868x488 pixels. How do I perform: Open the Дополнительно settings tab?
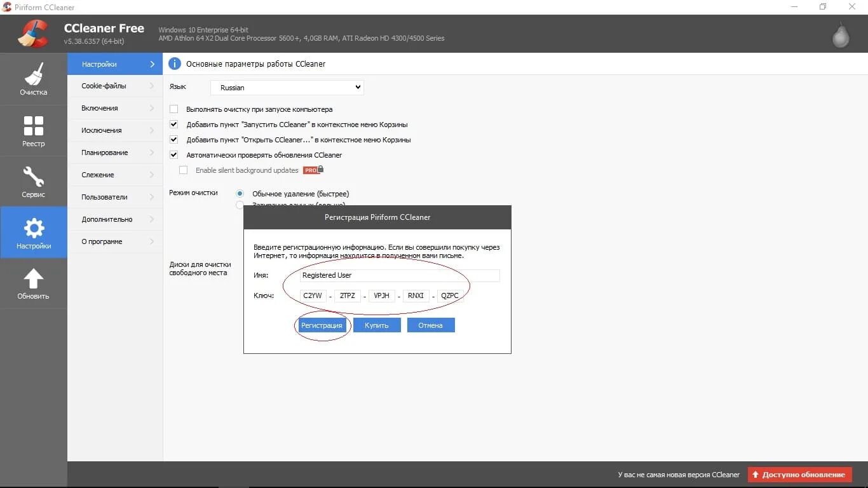tap(115, 219)
